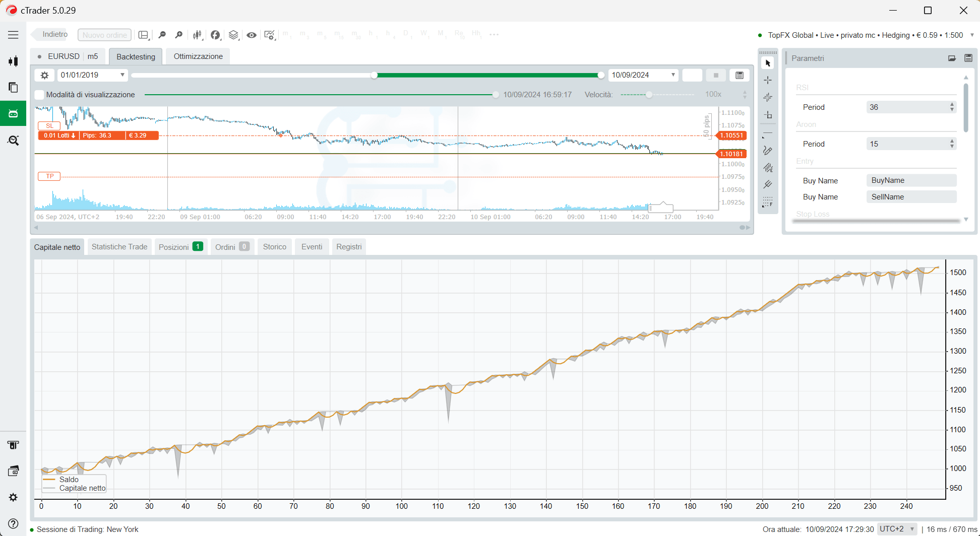The height and width of the screenshot is (536, 980).
Task: Zoom out the chart
Action: (x=162, y=35)
